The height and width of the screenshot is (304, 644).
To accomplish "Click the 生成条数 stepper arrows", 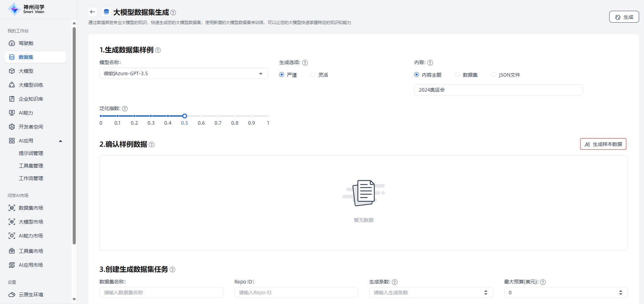I will pos(486,293).
